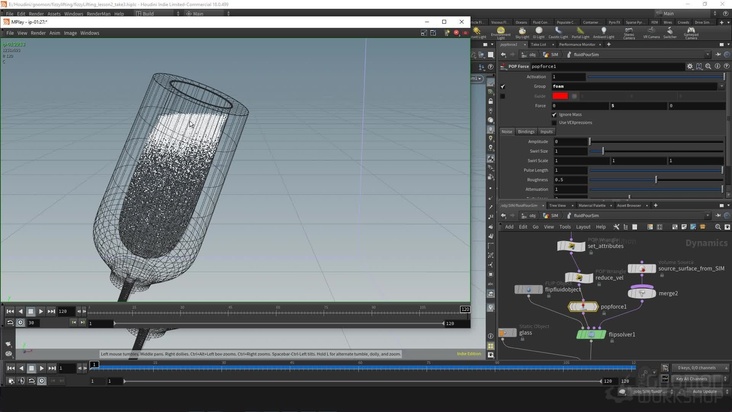The width and height of the screenshot is (732, 412).
Task: Click the Switcher shelf tool
Action: 669,32
